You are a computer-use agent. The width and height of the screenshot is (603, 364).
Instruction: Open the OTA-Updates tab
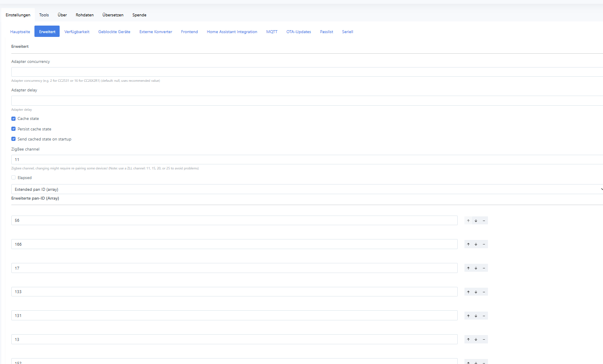click(x=299, y=32)
